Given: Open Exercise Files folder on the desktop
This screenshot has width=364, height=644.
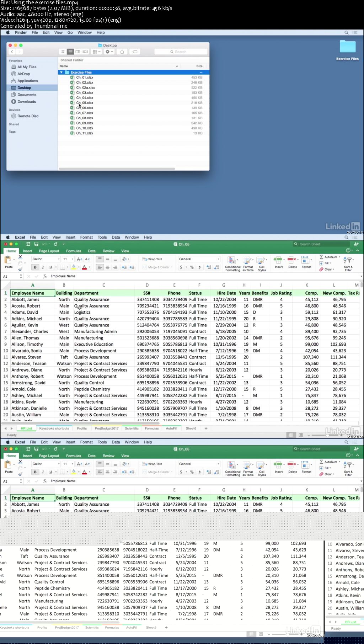Looking at the screenshot, I should pyautogui.click(x=347, y=50).
